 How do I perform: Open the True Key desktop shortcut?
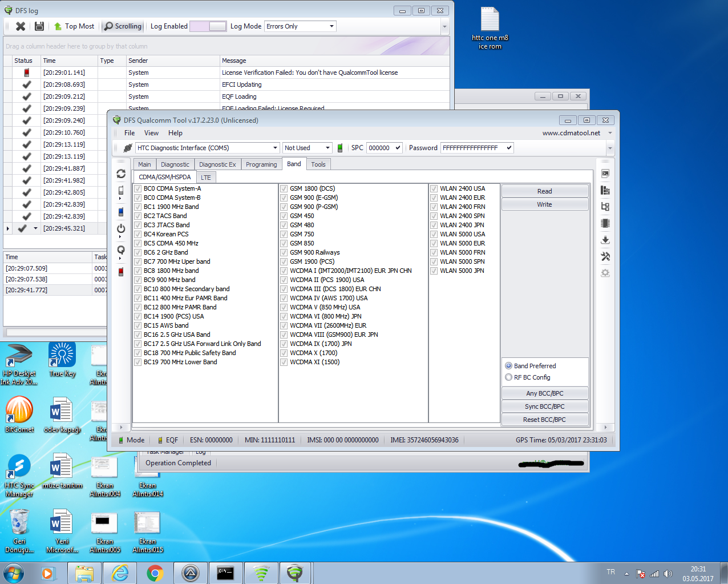[62, 360]
